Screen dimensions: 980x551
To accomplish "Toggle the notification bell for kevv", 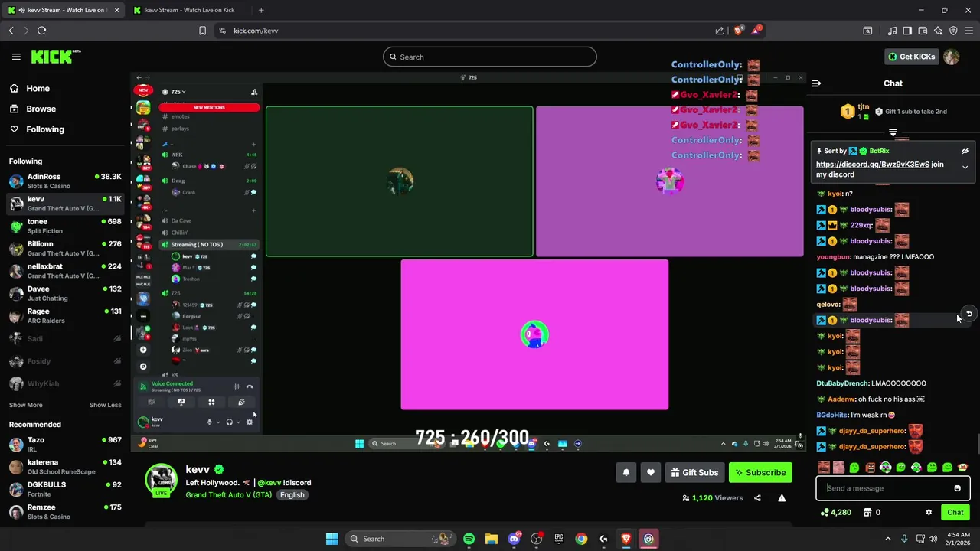I will click(x=626, y=472).
